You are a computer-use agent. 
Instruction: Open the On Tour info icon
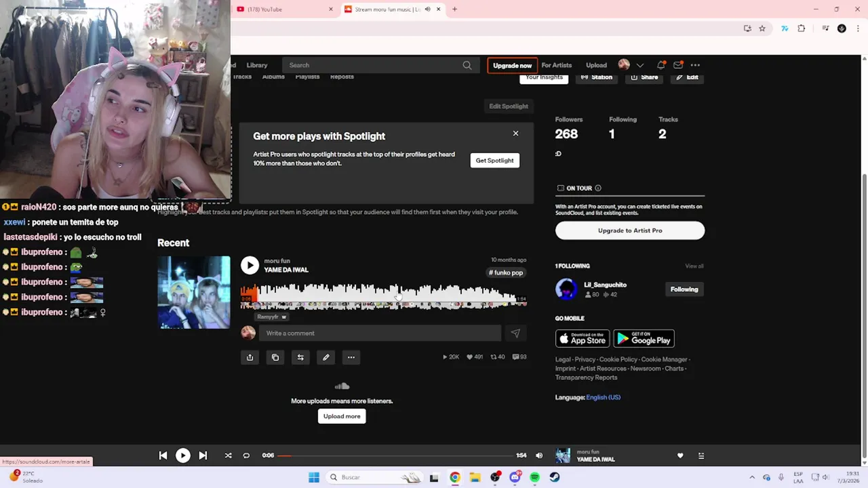tap(597, 188)
